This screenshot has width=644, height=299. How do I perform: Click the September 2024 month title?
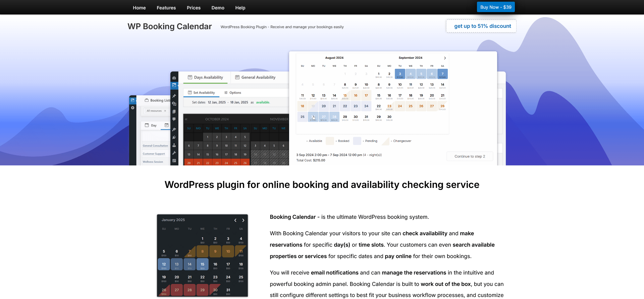(x=411, y=58)
